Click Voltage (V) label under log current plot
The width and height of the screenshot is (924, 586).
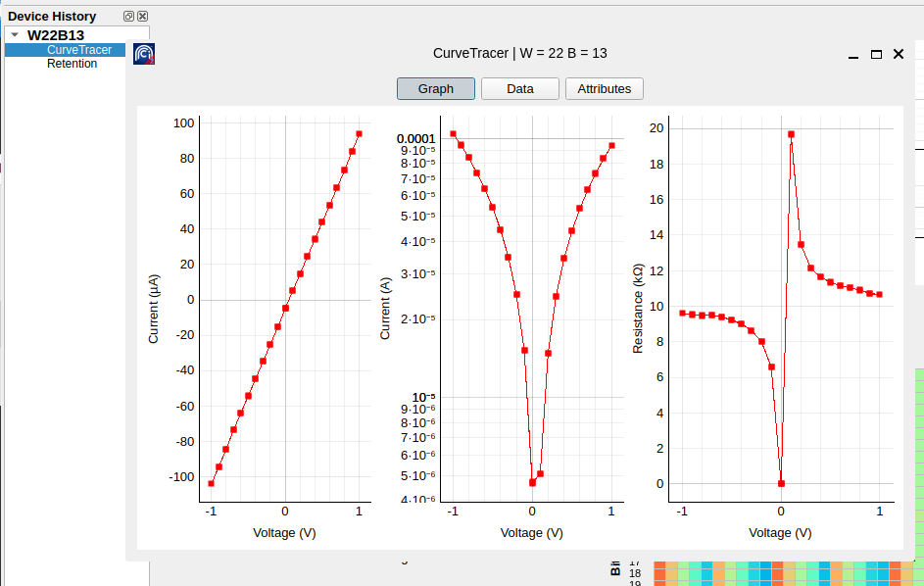point(531,533)
